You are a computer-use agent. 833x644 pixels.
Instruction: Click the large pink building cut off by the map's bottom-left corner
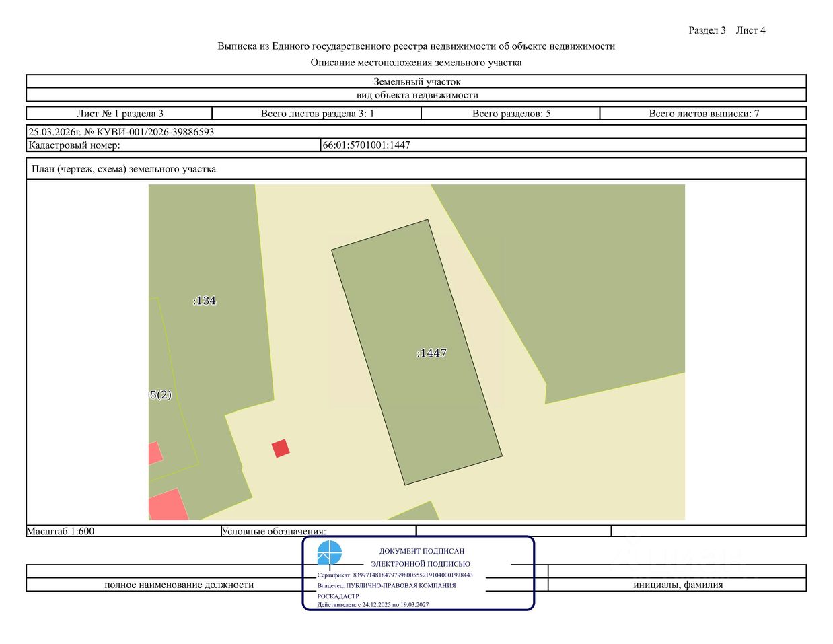pos(167,505)
